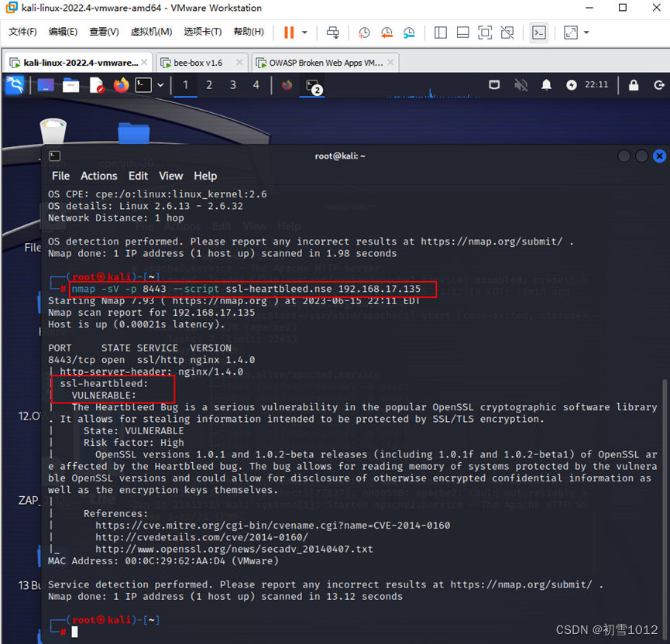Close the bee-box v1.6 tab

tap(239, 63)
